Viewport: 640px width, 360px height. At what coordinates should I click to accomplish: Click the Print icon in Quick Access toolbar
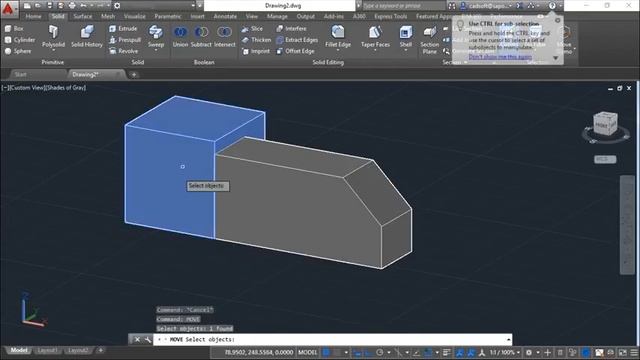(72, 6)
